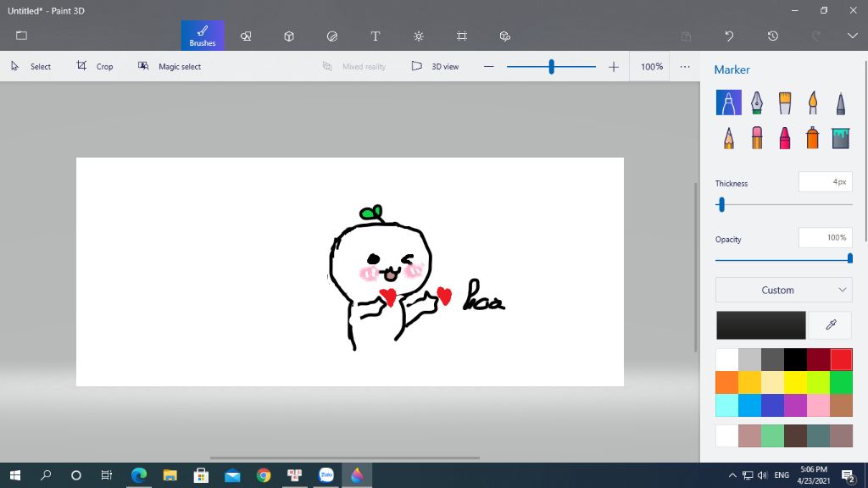Click the current color black preview

tap(761, 324)
